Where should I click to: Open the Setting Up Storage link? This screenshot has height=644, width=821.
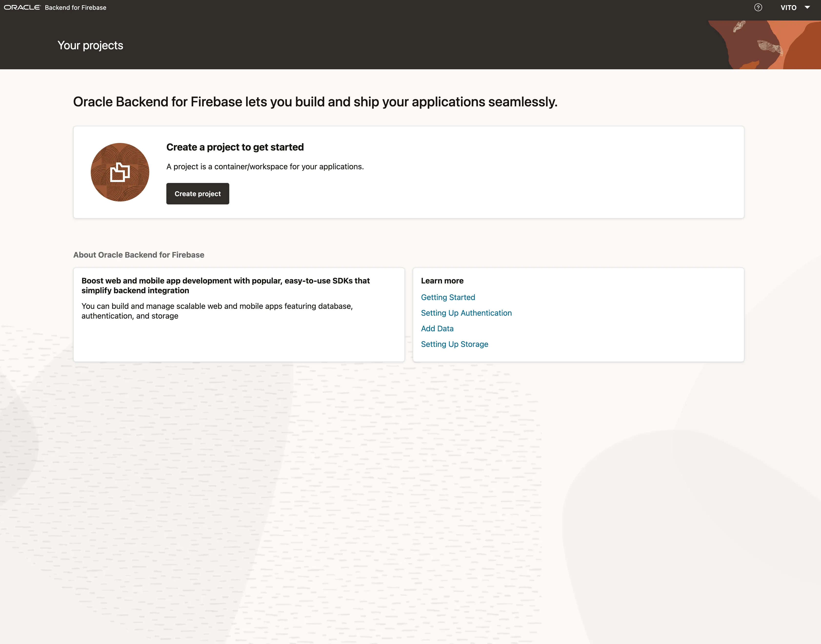(454, 344)
